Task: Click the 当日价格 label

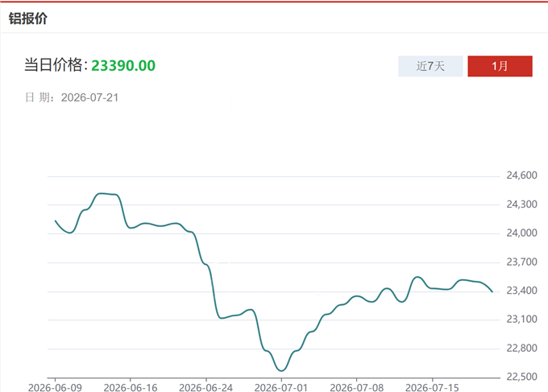Action: (x=53, y=65)
